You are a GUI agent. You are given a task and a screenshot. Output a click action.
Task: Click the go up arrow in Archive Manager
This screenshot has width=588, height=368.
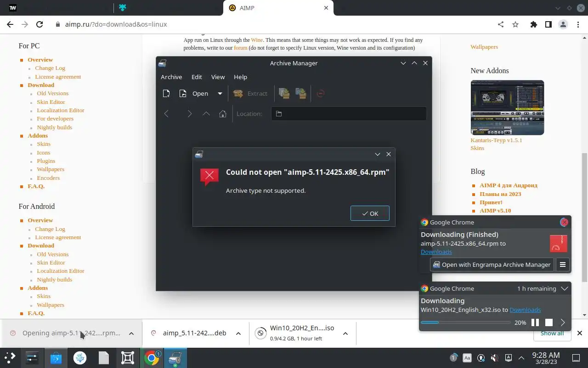pyautogui.click(x=206, y=114)
